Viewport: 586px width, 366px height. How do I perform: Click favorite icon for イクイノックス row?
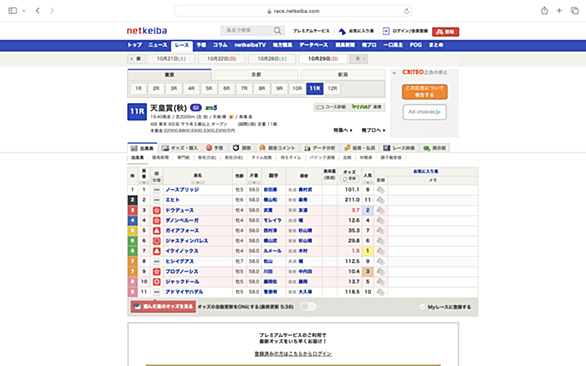click(380, 251)
